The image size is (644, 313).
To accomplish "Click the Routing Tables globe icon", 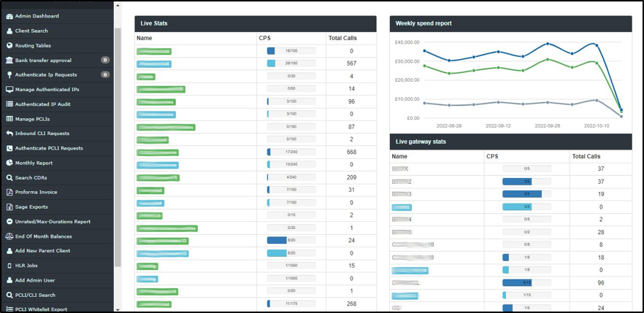I will click(9, 45).
